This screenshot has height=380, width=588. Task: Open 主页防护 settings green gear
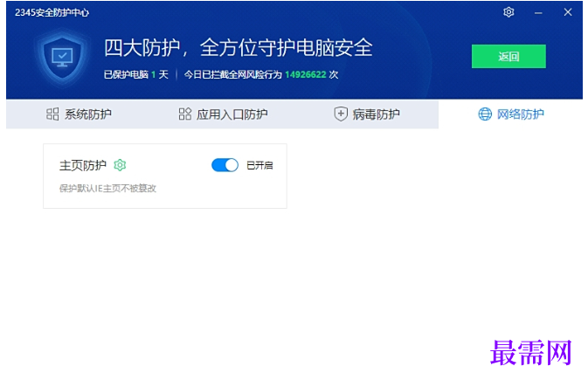(120, 165)
